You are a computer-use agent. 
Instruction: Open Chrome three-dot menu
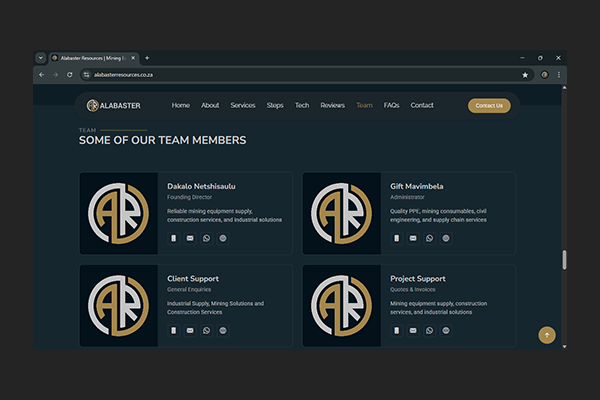pyautogui.click(x=559, y=75)
